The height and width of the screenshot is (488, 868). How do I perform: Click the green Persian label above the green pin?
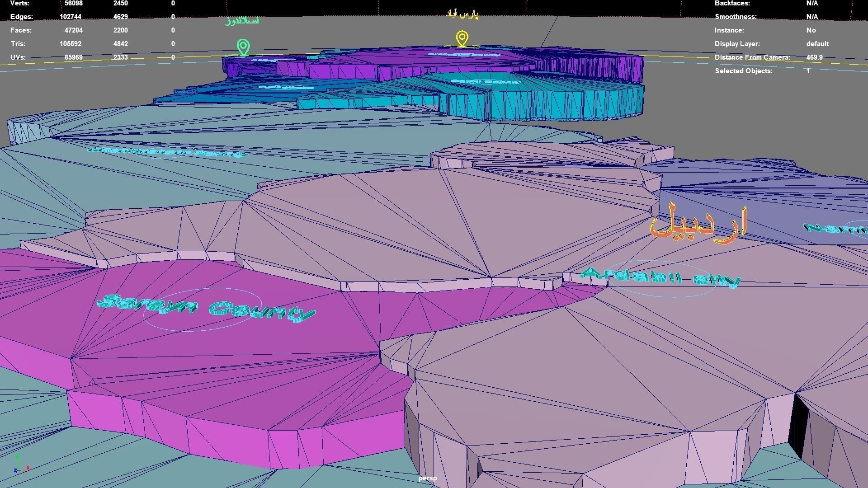click(x=242, y=21)
